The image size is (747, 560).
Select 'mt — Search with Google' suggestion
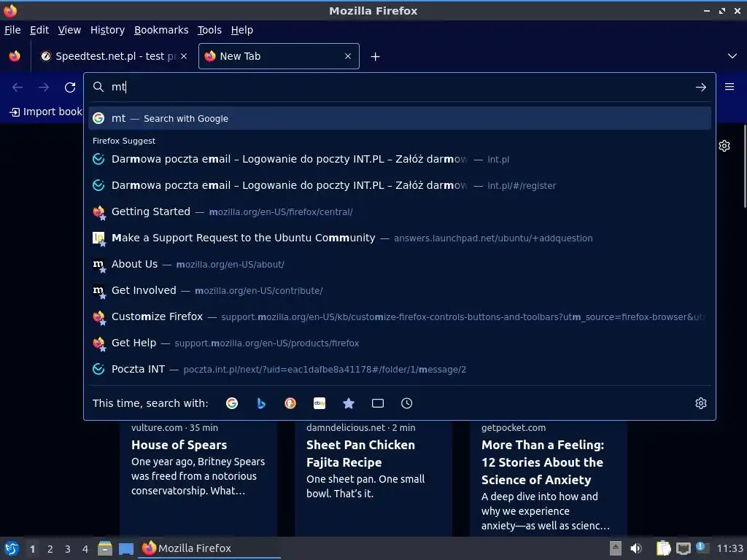(399, 118)
